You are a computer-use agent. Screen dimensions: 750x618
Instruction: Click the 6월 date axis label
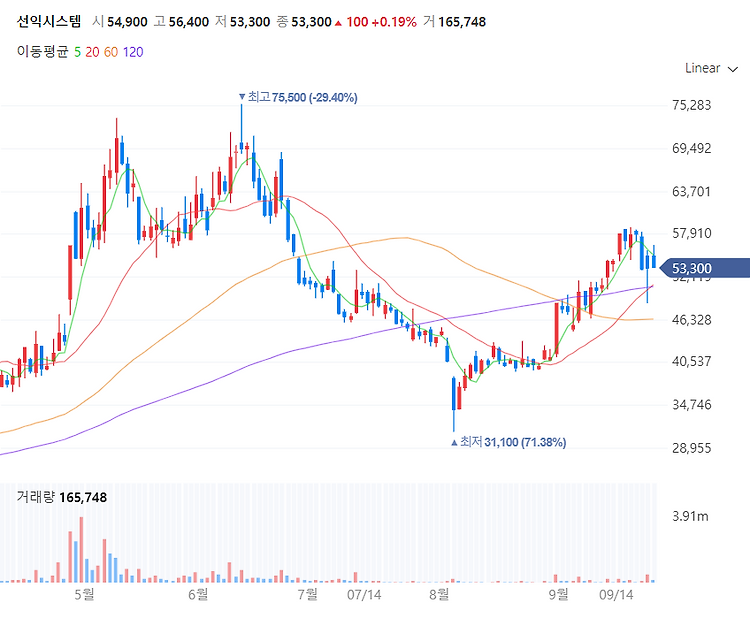click(198, 595)
